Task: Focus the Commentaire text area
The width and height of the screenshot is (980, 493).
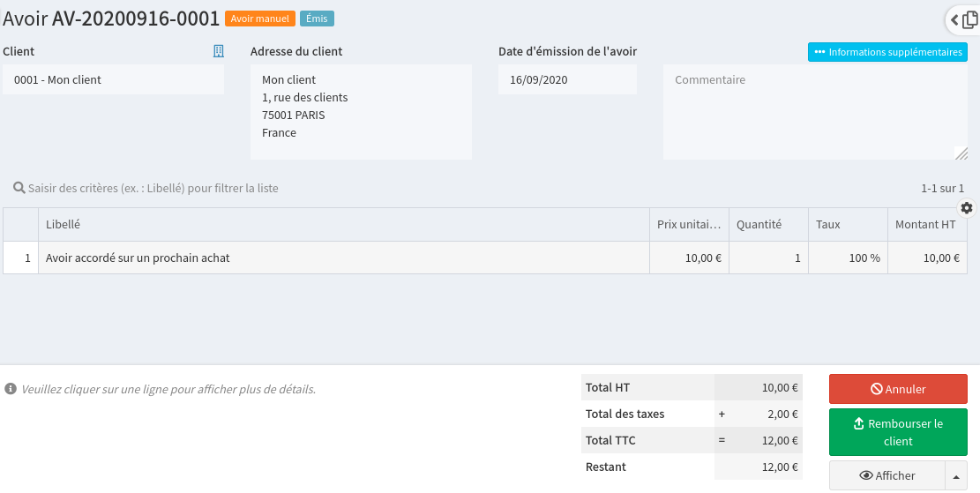Action: tap(815, 113)
